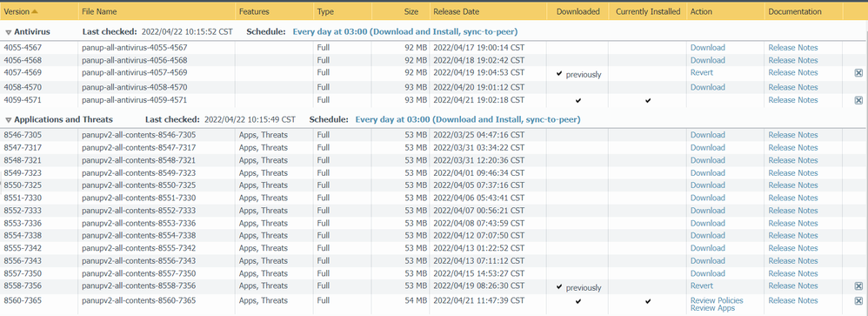Download content version 8555-7342
Screen dimensions: 868x316
(707, 248)
